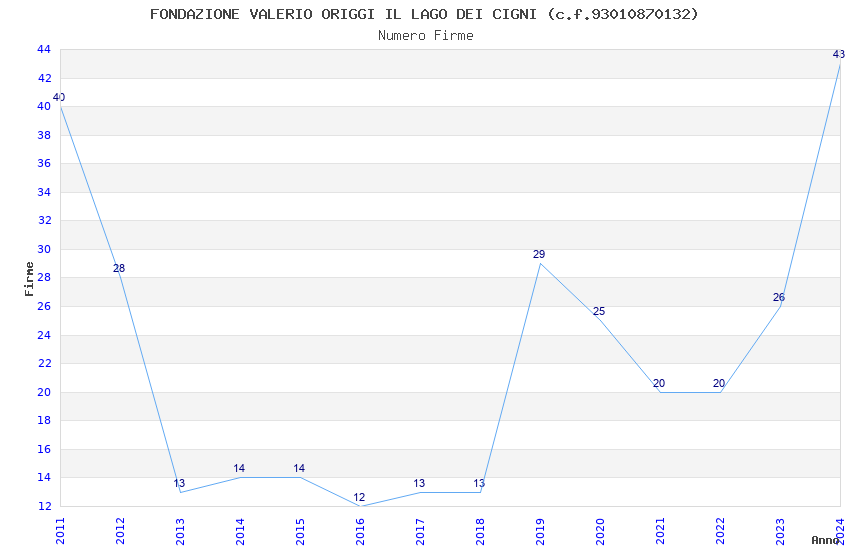Click x-axis year 2015
Screen dimensions: 850x550
[300, 531]
